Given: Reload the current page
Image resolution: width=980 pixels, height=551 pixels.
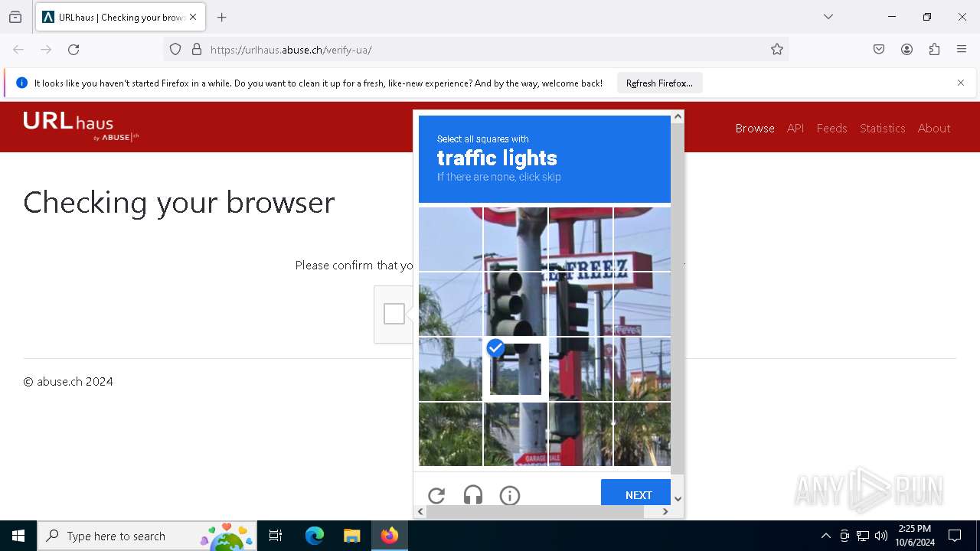Looking at the screenshot, I should tap(73, 50).
